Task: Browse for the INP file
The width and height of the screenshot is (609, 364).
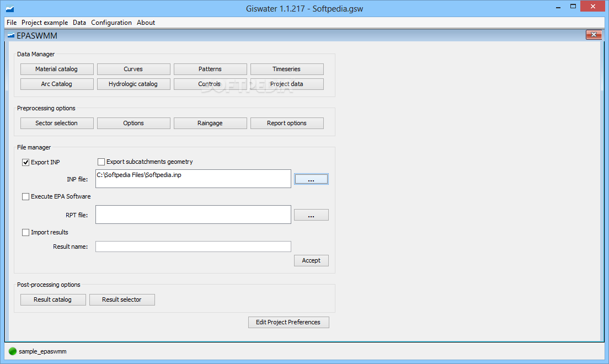Action: pyautogui.click(x=311, y=179)
